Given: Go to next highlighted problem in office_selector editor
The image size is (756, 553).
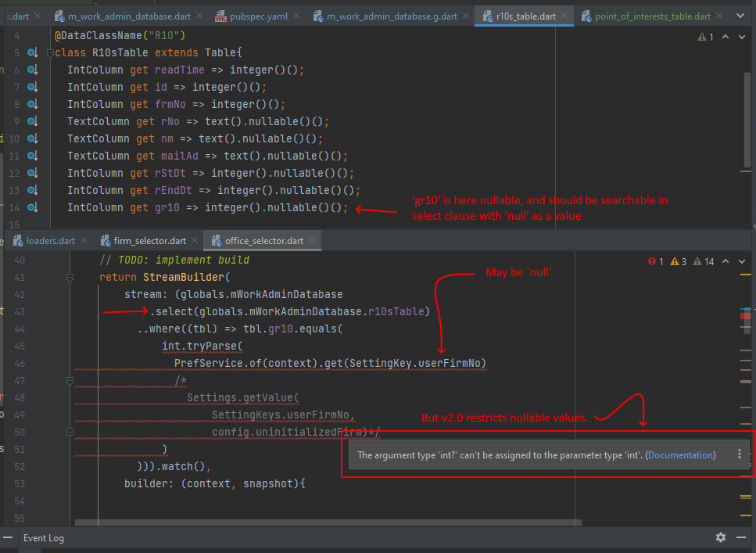Looking at the screenshot, I should [742, 261].
